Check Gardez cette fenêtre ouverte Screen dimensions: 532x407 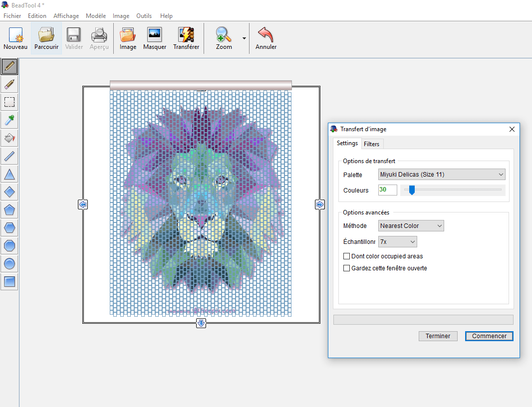click(347, 268)
